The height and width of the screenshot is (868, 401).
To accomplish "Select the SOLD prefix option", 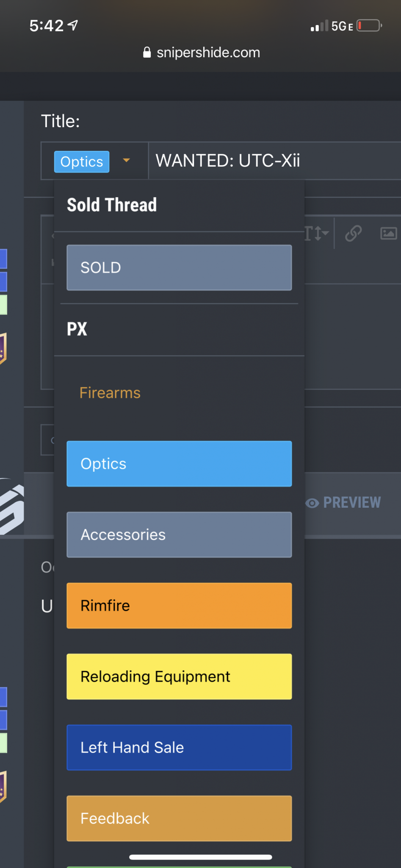I will 179,267.
